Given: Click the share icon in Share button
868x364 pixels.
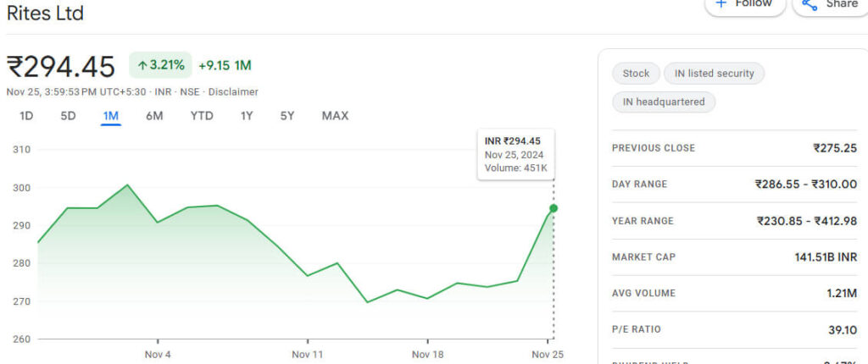Looking at the screenshot, I should [810, 4].
